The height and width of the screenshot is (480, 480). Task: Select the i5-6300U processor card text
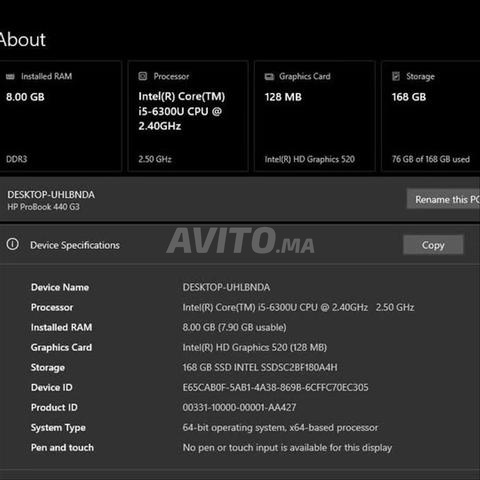(182, 111)
